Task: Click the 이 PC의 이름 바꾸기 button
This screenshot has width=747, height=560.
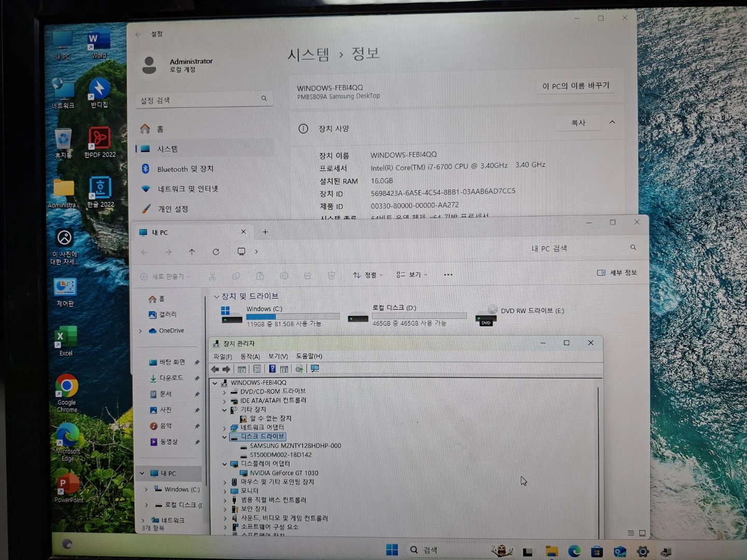Action: coord(576,86)
